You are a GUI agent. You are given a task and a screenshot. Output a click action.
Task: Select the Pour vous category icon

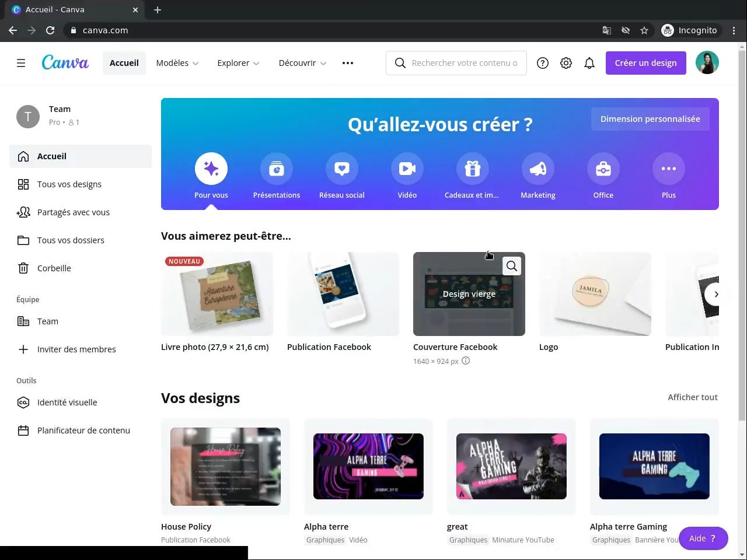[x=211, y=169]
